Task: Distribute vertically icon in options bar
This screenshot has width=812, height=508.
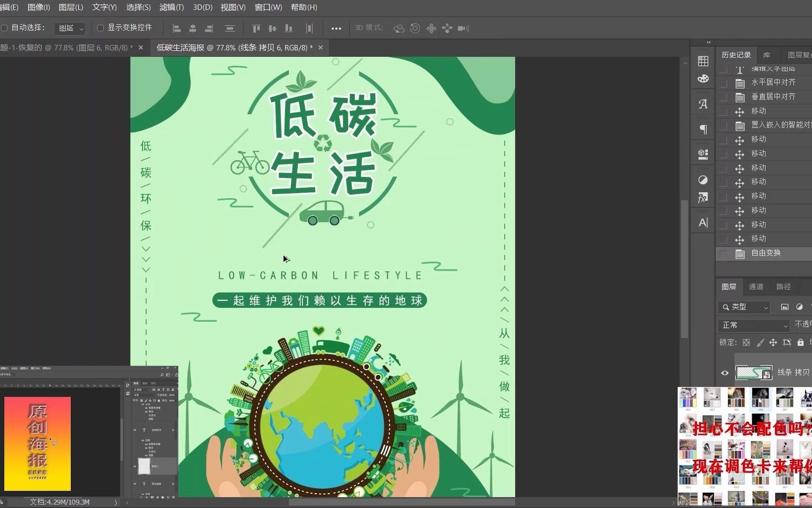Action: click(230, 28)
